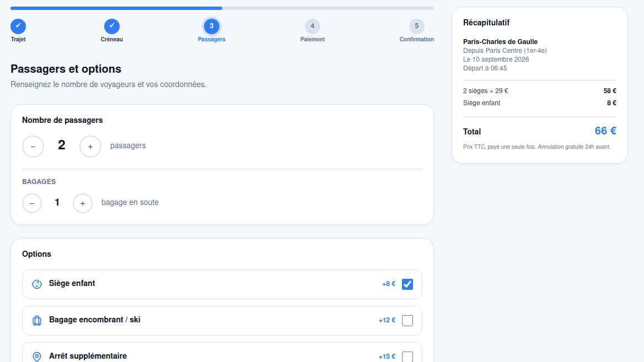Remove one bagage en soute
Screen dimensions: 644x362
[x=32, y=203]
